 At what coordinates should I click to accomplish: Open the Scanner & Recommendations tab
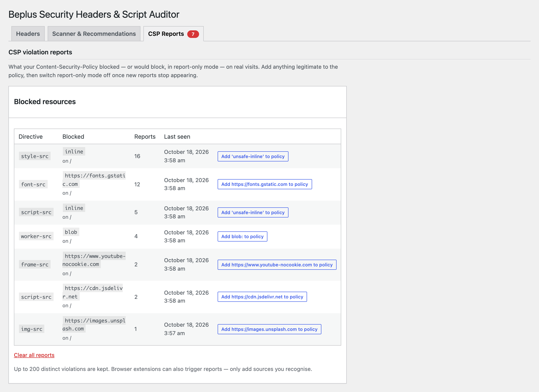pos(94,34)
